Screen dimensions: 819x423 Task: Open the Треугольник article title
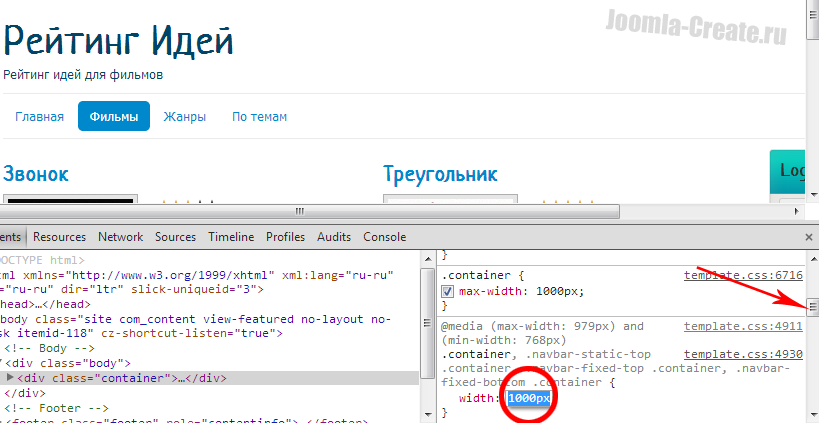440,174
